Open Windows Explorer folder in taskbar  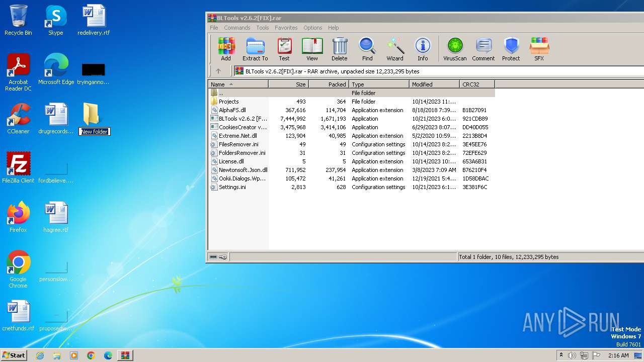57,355
